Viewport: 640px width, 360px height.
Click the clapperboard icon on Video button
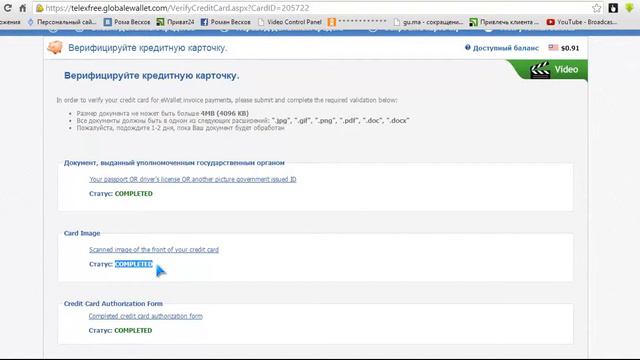pos(540,70)
